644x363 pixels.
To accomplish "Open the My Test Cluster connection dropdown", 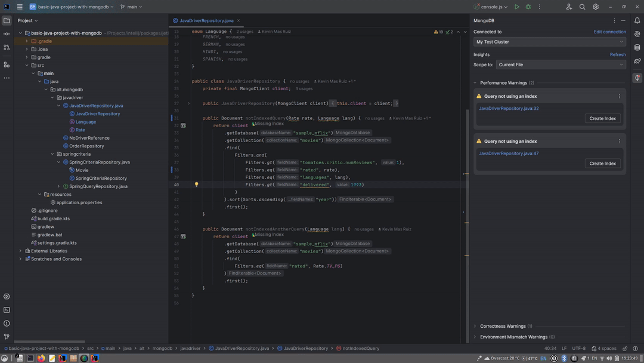I will tap(550, 42).
